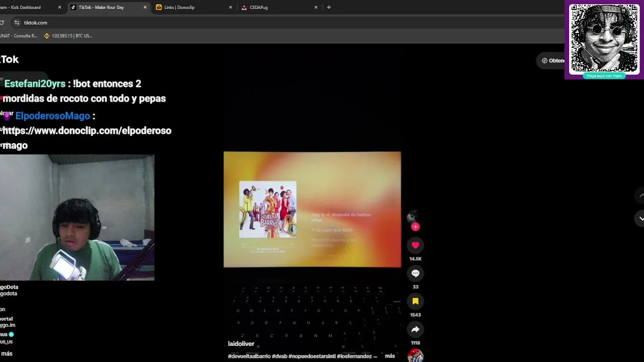Click the #nopuedoestarsinti hashtag

(x=311, y=356)
